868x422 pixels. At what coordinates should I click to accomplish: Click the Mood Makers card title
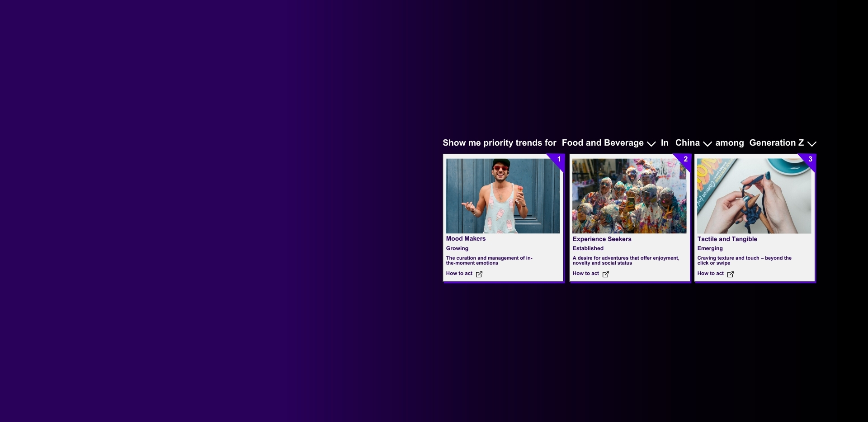pyautogui.click(x=466, y=239)
